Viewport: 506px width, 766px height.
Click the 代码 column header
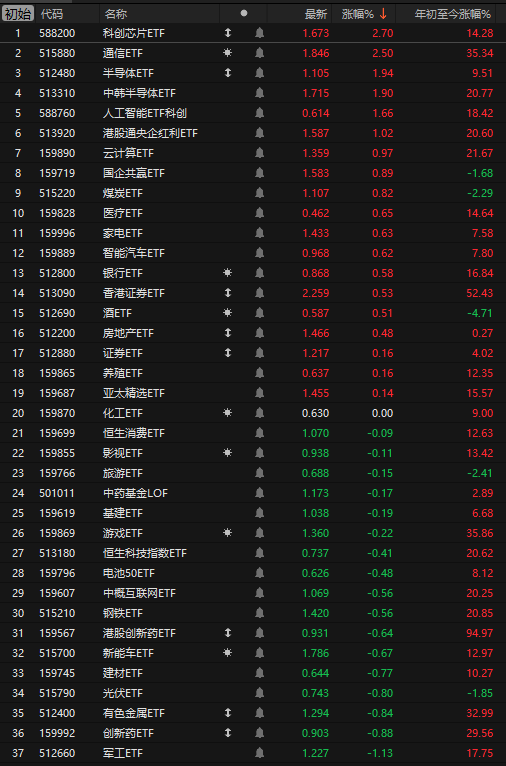(52, 14)
